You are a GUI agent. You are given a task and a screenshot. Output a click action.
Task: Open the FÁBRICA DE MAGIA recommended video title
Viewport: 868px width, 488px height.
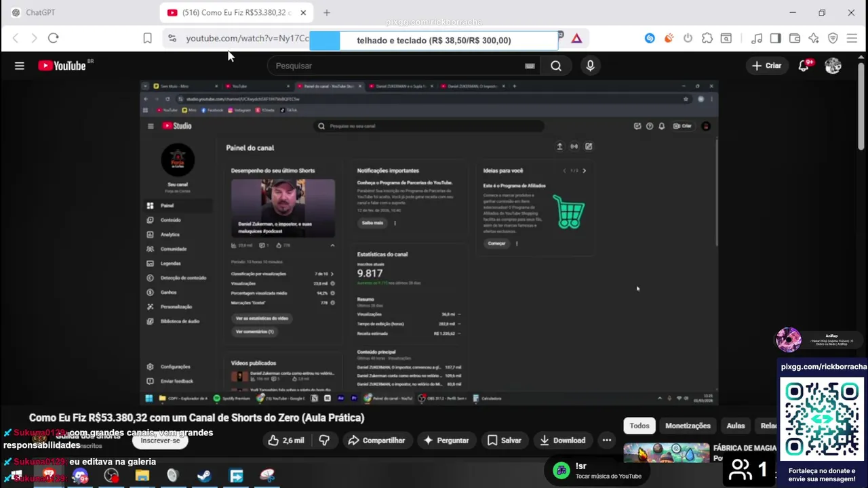[745, 448]
